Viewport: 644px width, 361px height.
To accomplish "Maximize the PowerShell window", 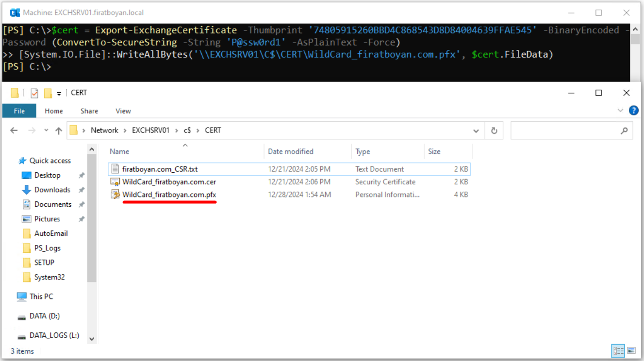I will pyautogui.click(x=598, y=13).
